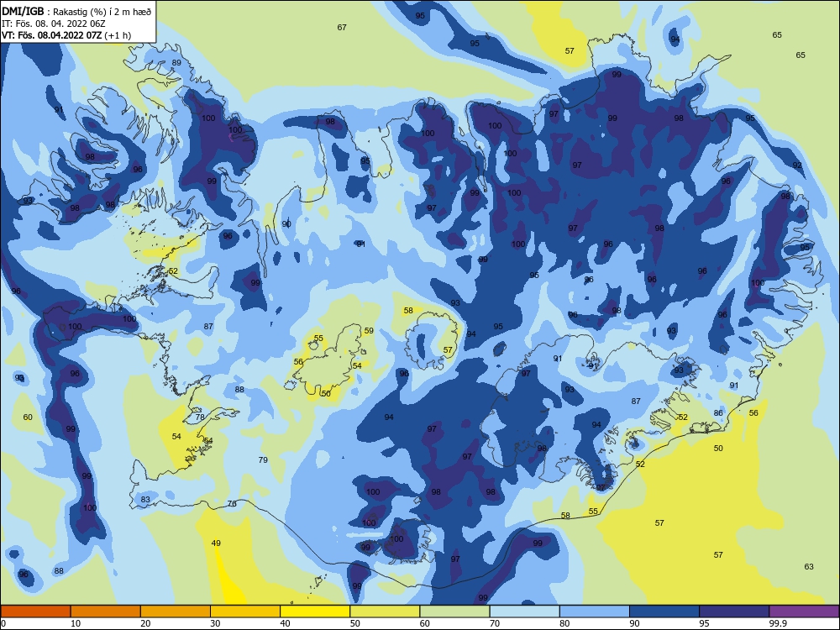Viewport: 840px width, 630px height.
Task: Click the 70–80 pale blue legend swatch
Action: tap(524, 612)
